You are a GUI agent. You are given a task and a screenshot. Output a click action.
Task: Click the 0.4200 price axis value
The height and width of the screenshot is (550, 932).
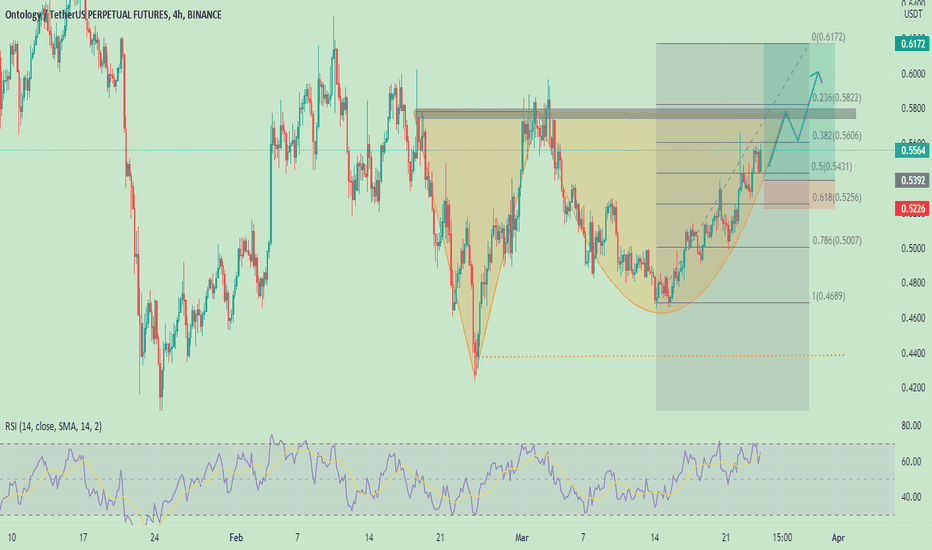point(913,388)
